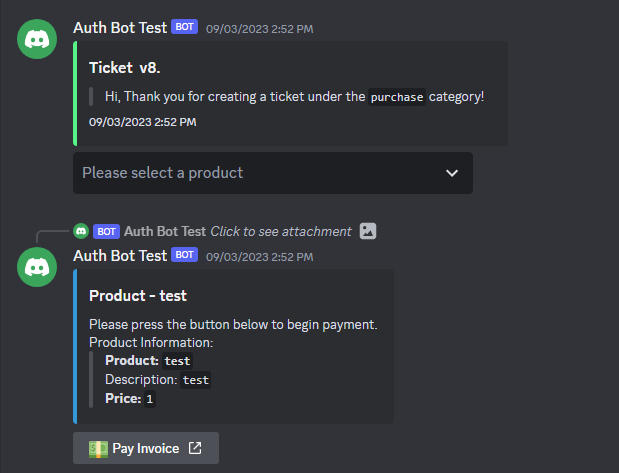Click the 'Product - test' embed title
619x473 pixels.
[x=138, y=296]
